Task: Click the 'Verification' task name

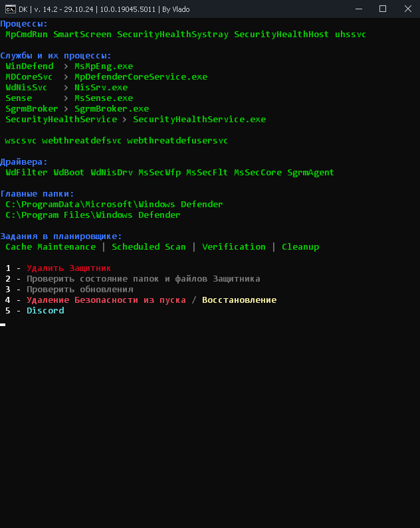Action: pos(233,247)
